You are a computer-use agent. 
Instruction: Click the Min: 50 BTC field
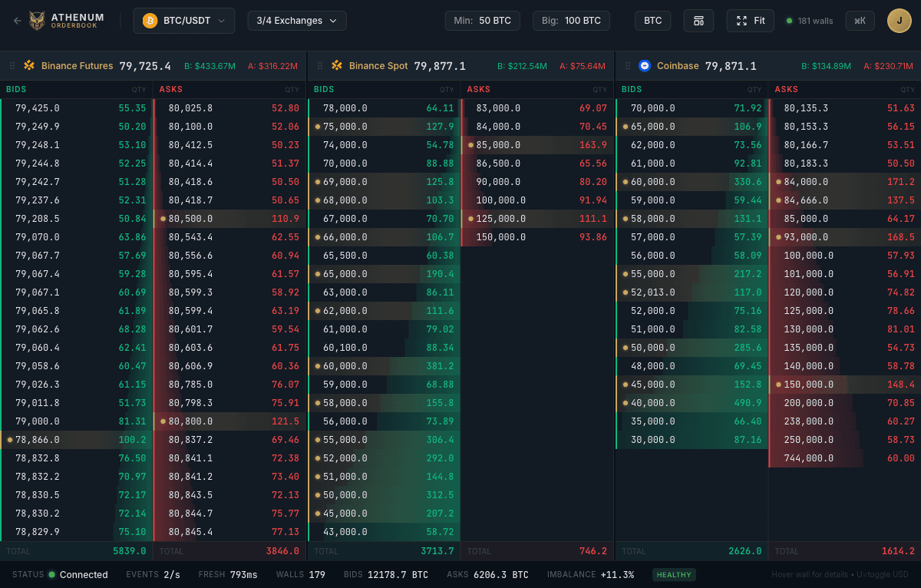point(483,21)
